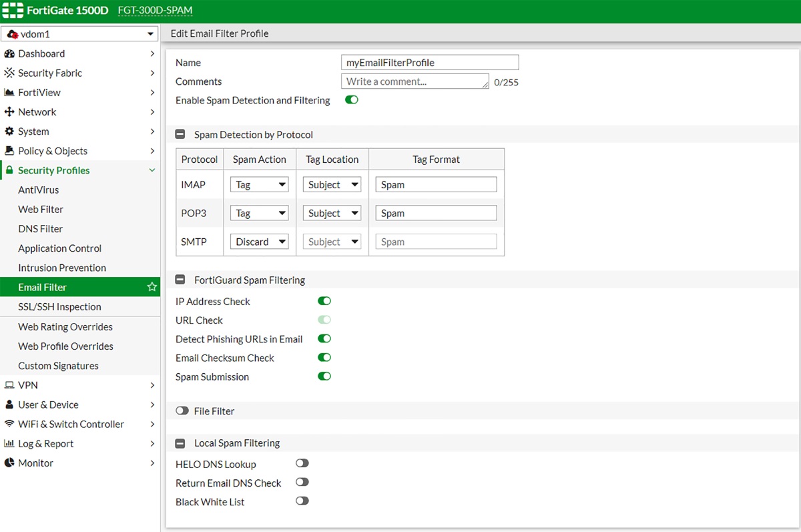This screenshot has height=532, width=801.
Task: Click the Monitor pie chart icon
Action: coord(9,463)
